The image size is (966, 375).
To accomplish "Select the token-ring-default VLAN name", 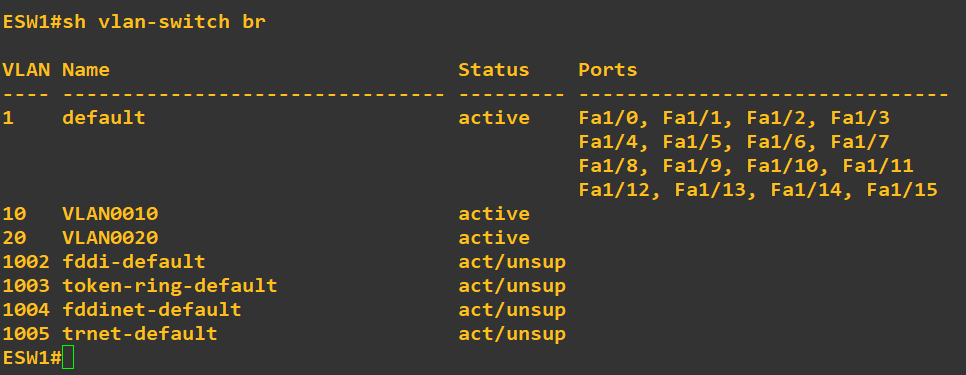I will 169,286.
